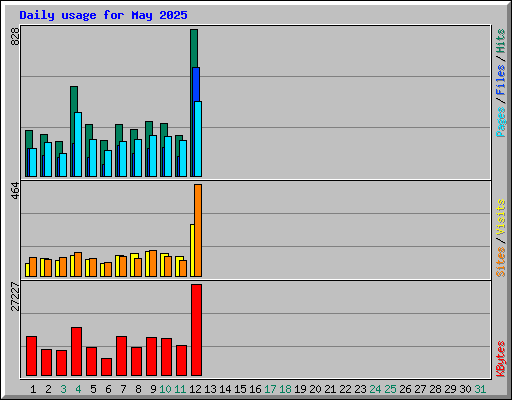Click day number 16 on the x-axis
Viewport: 512px width, 400px height.
(255, 389)
